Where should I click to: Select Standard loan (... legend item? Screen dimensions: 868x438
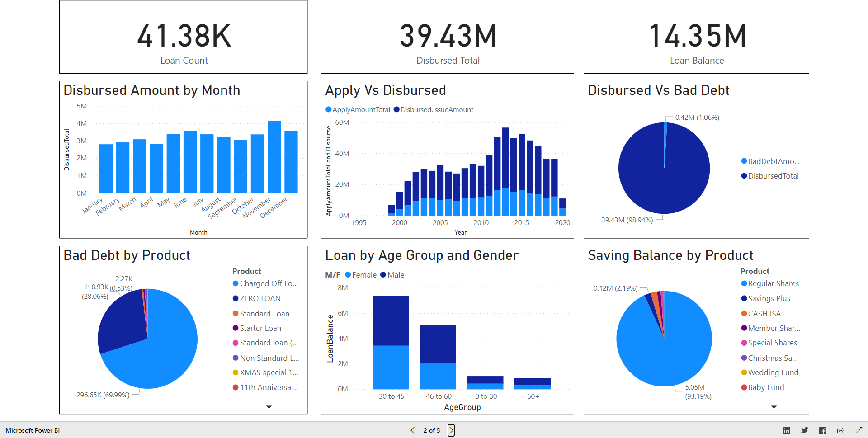click(265, 343)
